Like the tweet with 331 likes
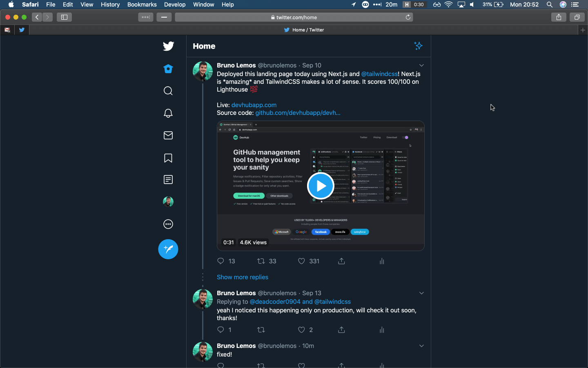Viewport: 588px width, 368px height. 301,261
